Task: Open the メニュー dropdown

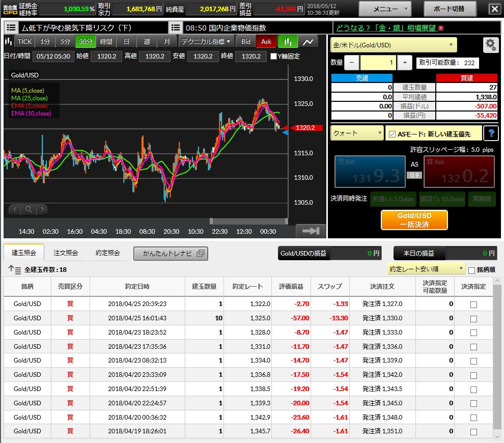Action: [x=385, y=9]
